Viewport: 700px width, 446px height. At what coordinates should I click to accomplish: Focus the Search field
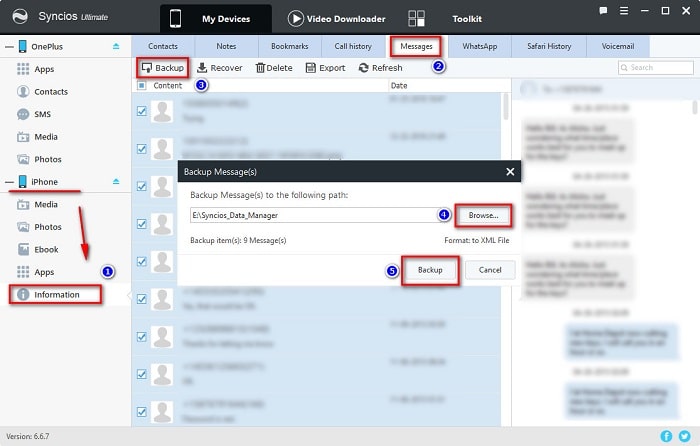coord(656,68)
